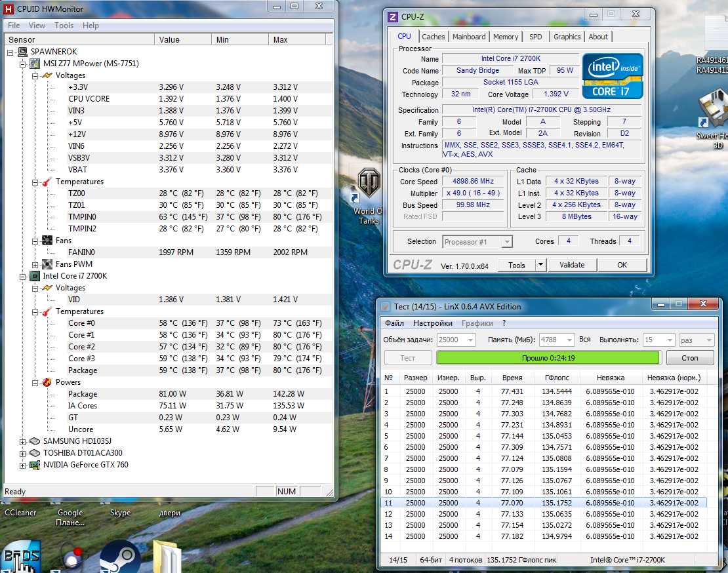Open the Sweet Home 3D shortcut
The image size is (728, 573).
coord(713,108)
